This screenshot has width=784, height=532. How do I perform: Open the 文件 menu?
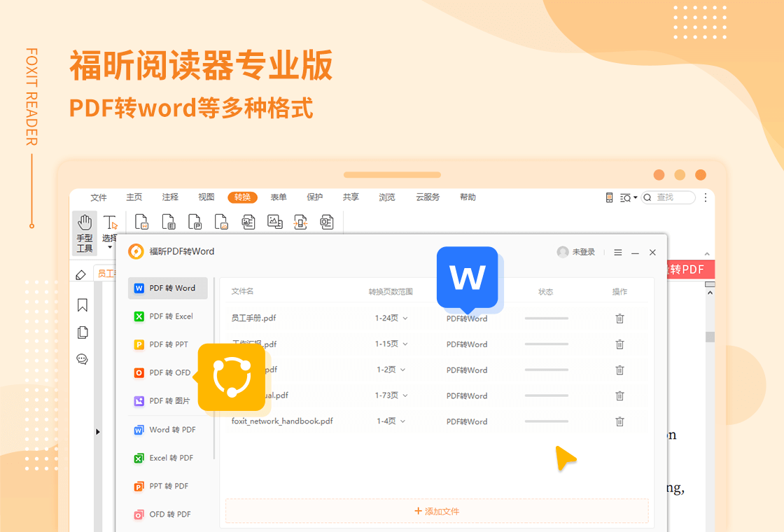coord(99,197)
